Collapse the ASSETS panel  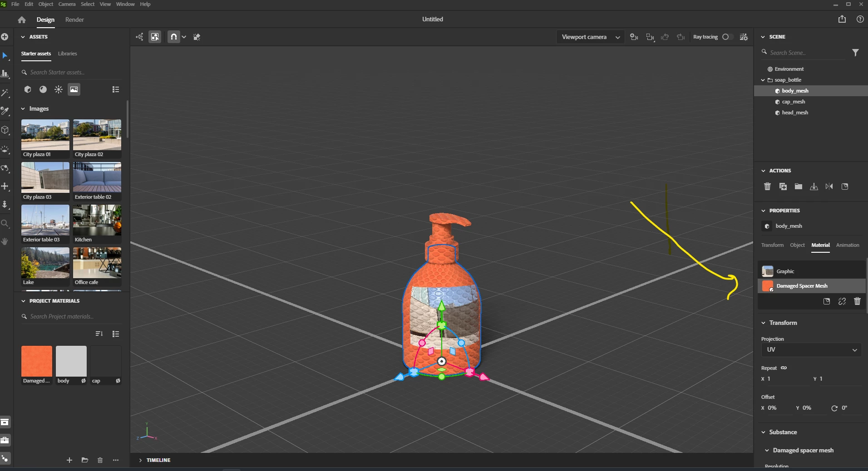23,37
